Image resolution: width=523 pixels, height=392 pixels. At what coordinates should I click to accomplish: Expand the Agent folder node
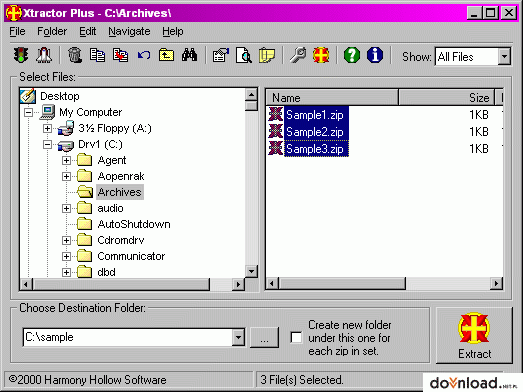pos(66,160)
